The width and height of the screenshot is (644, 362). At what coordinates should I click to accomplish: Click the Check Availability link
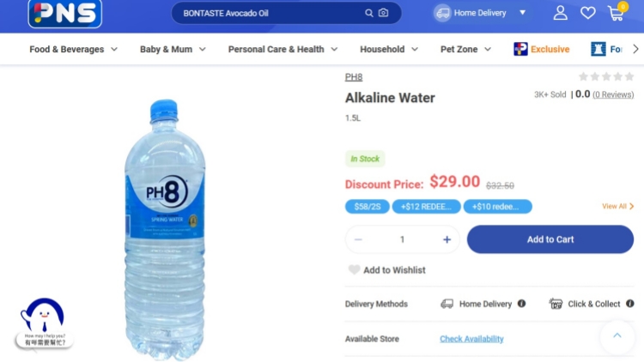click(471, 339)
